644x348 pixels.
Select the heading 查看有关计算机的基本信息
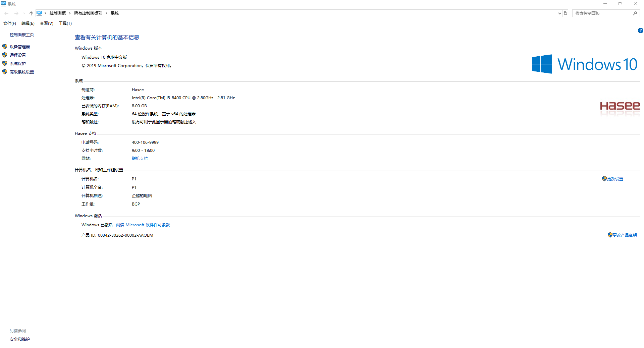[107, 37]
